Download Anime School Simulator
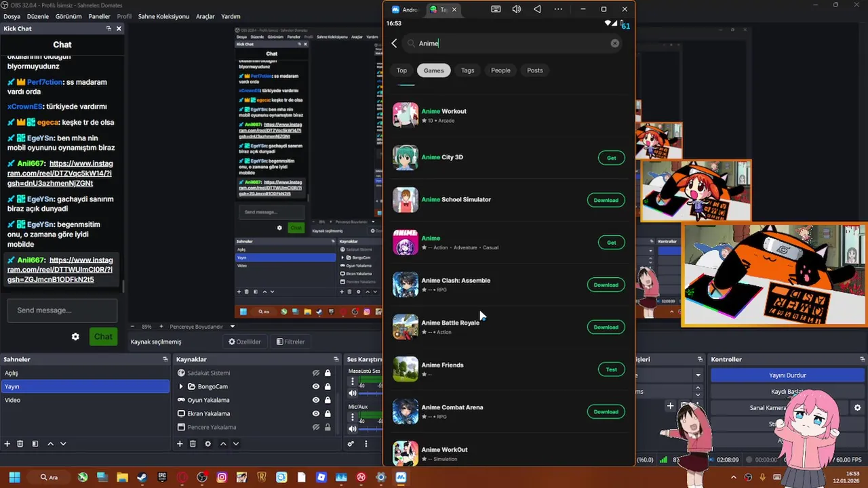The image size is (868, 488). click(606, 200)
